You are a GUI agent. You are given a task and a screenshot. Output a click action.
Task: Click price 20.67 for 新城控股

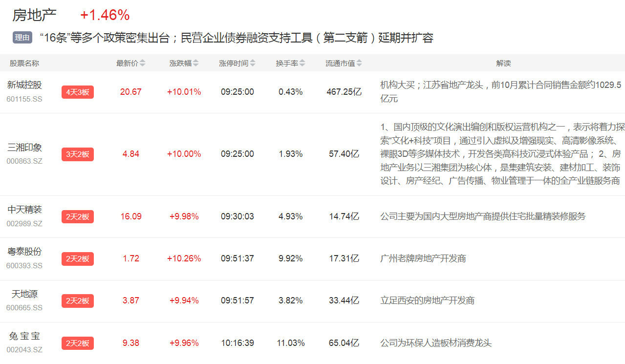pyautogui.click(x=131, y=92)
